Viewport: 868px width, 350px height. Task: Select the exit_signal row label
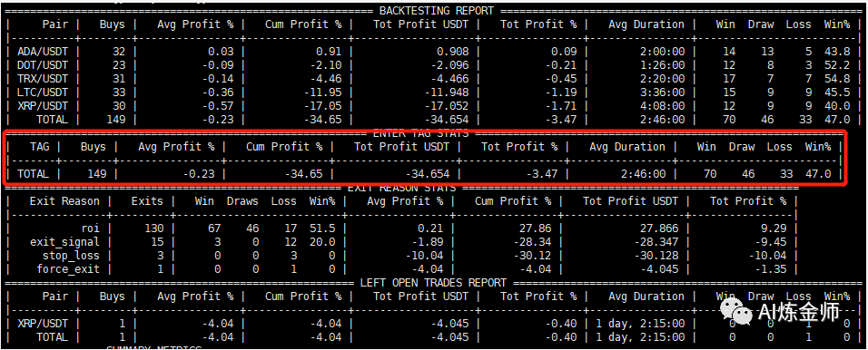[64, 241]
